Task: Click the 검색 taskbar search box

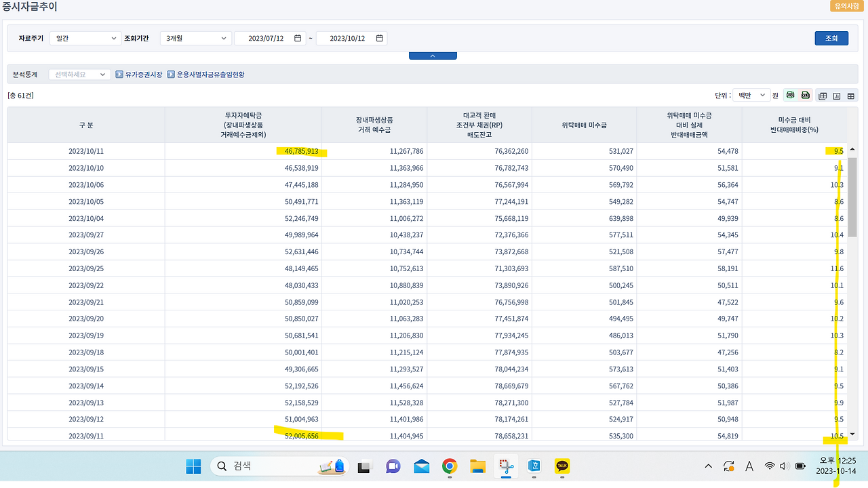Action: pos(279,466)
